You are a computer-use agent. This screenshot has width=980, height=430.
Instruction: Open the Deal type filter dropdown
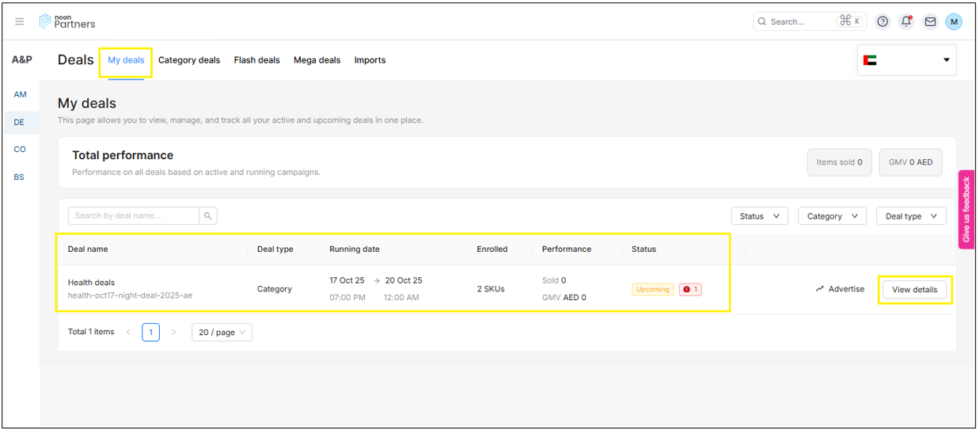pos(911,216)
